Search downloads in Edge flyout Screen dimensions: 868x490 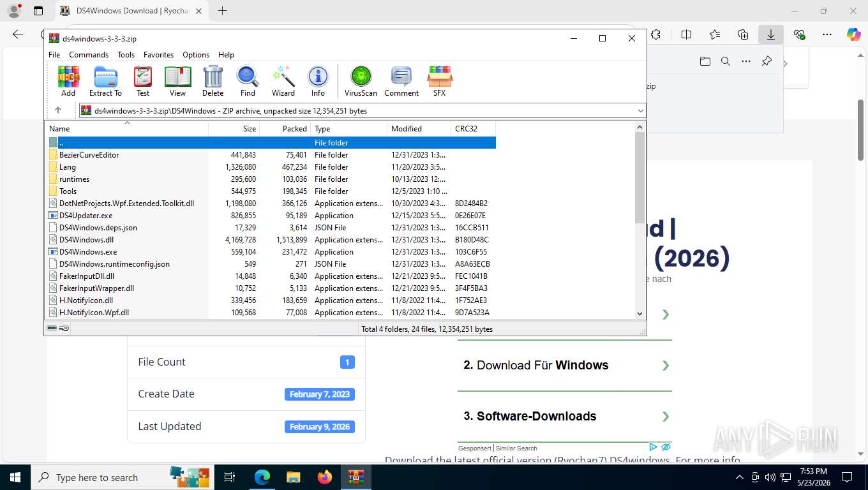point(725,61)
